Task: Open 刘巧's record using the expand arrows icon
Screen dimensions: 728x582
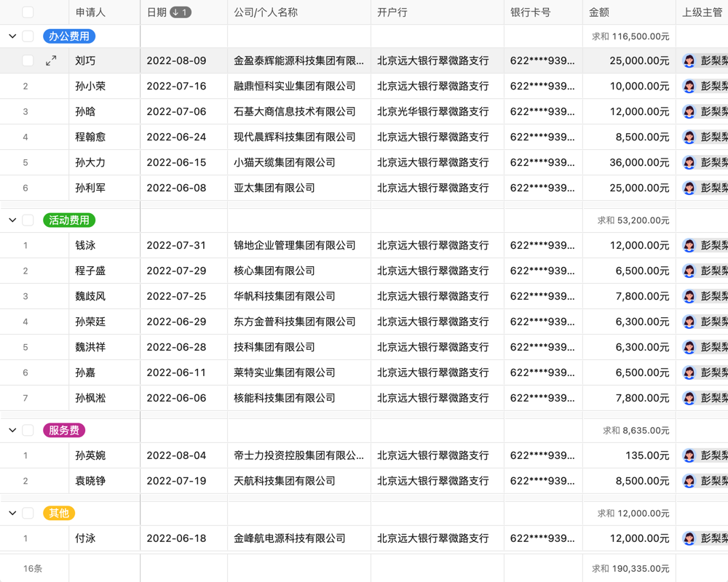Action: [51, 61]
